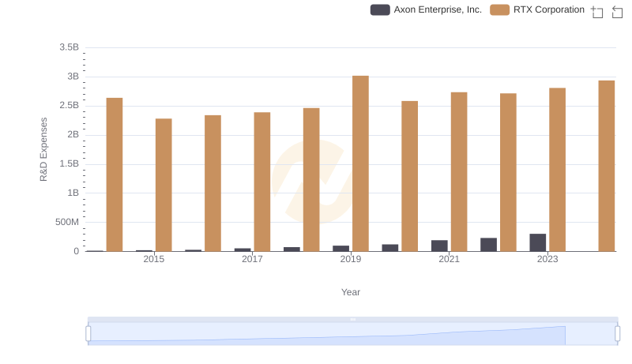Image resolution: width=632 pixels, height=364 pixels.
Task: Toggle RTX Corporation legend swatch
Action: (500, 9)
